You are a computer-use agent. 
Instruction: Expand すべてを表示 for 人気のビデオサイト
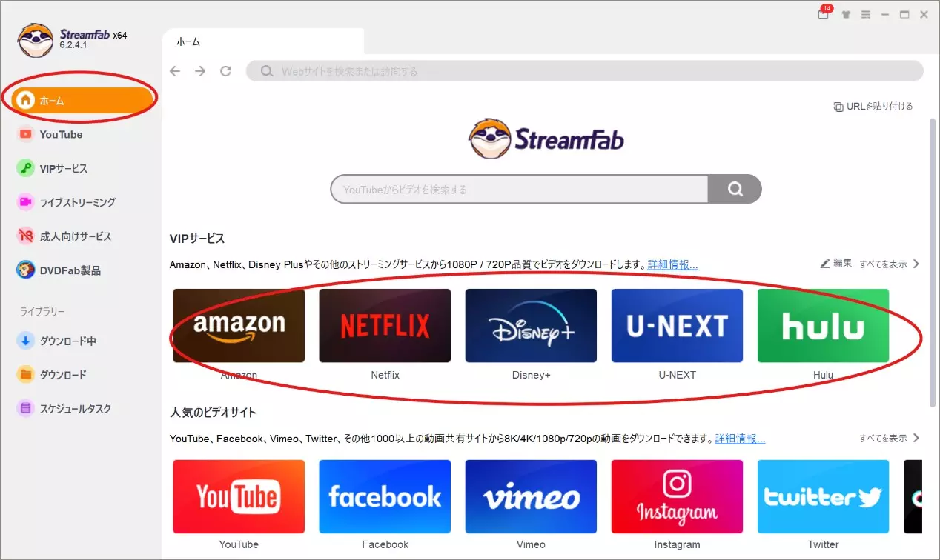(x=890, y=438)
